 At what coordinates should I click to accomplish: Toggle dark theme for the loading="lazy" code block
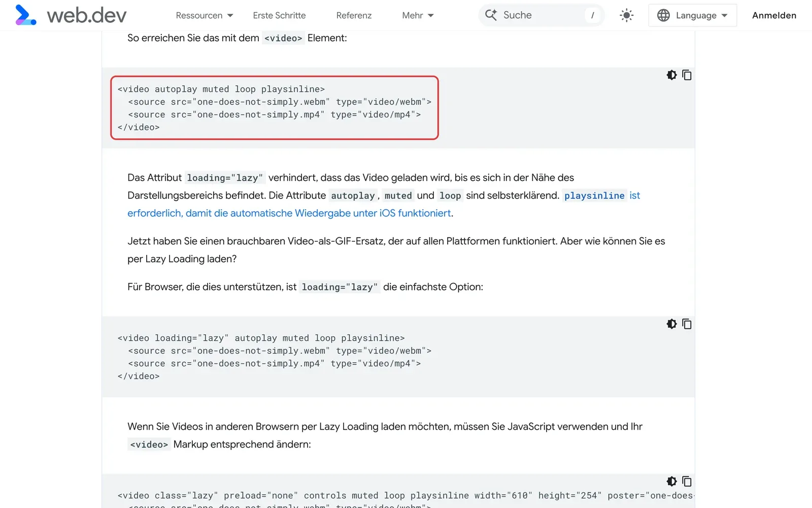(x=671, y=324)
